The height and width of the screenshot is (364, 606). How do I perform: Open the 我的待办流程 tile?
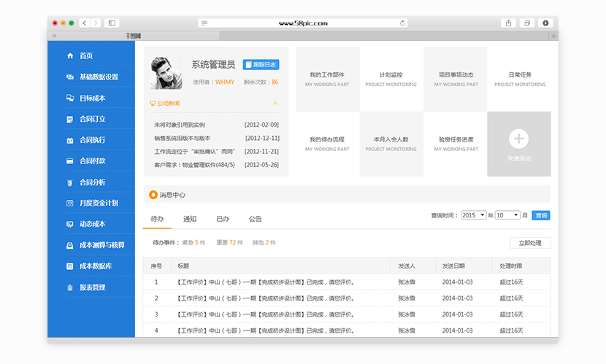tap(327, 144)
